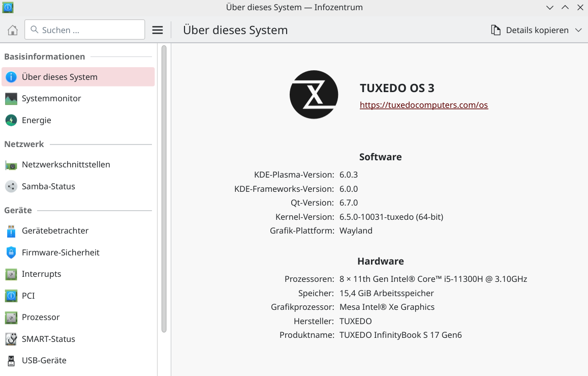
Task: Show the Interrupts list
Action: pos(78,274)
